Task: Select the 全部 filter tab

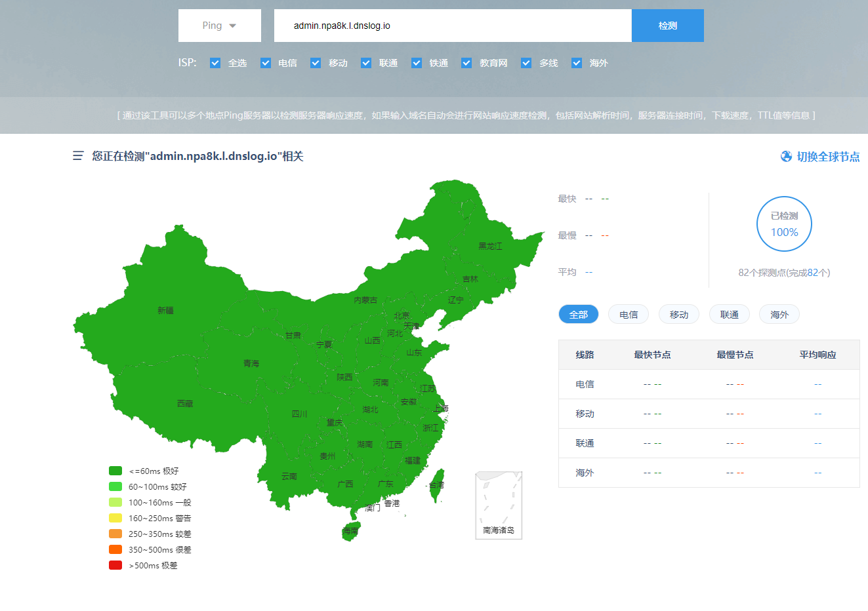Action: pyautogui.click(x=578, y=315)
